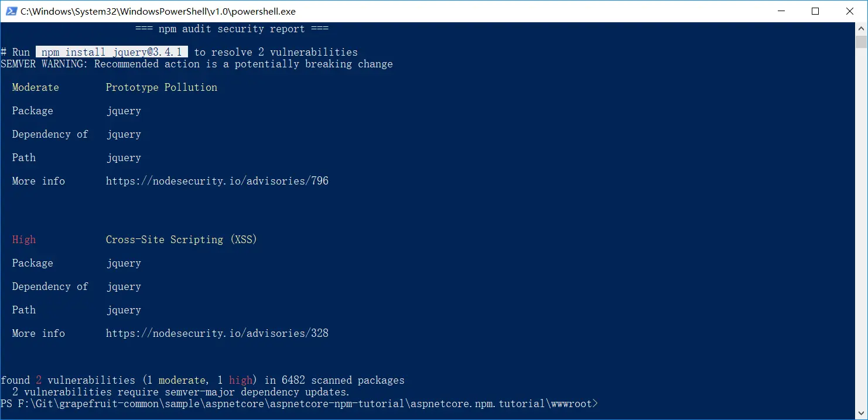Open the nodesecurity advisories/328 link
Screen dimensions: 868x420
coord(217,333)
